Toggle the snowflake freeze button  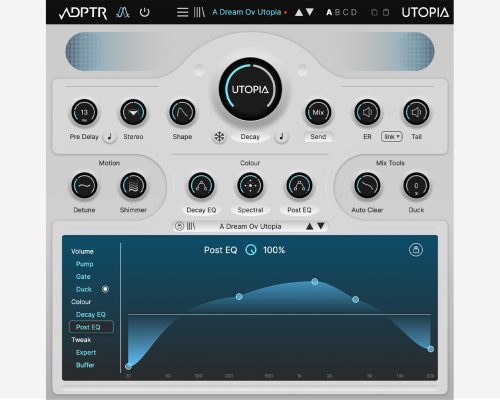219,137
